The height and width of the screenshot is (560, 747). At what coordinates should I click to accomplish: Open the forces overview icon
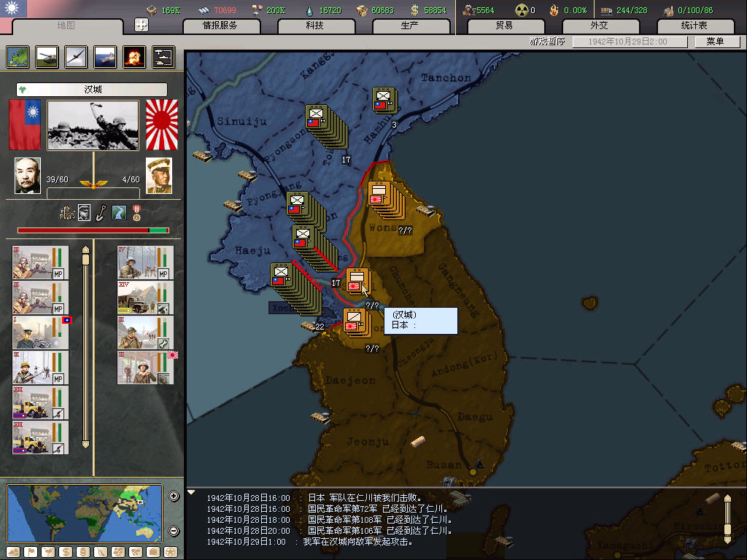163,57
